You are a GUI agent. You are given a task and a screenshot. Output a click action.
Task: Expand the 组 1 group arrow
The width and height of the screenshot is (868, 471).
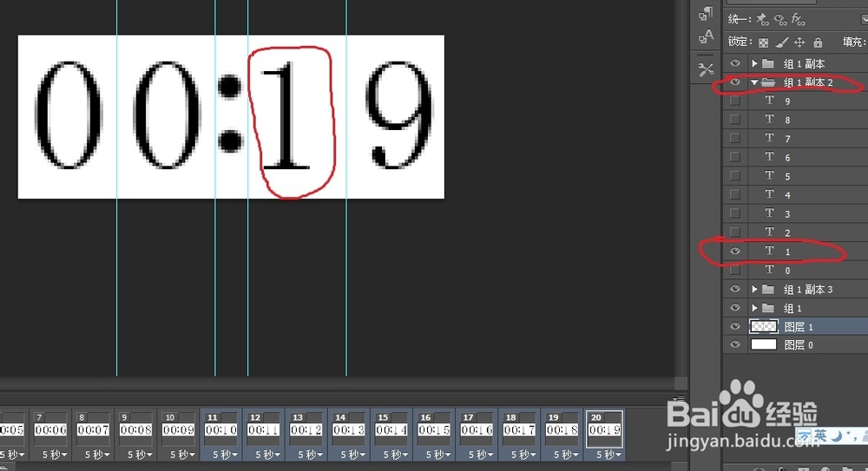[x=754, y=308]
